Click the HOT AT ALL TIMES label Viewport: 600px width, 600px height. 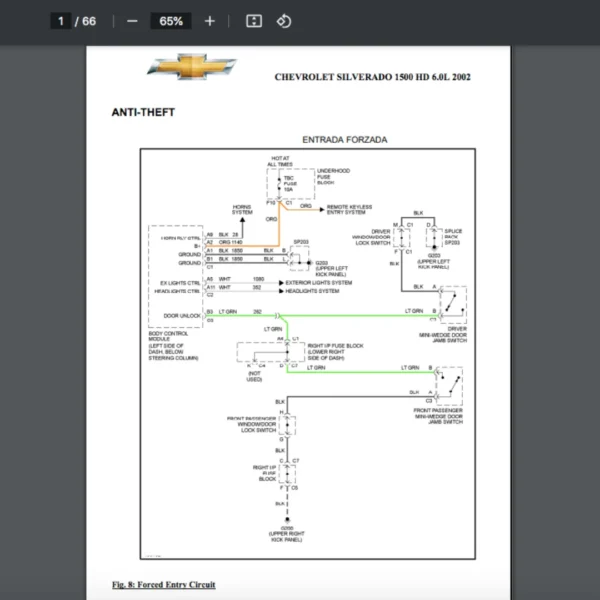[280, 161]
